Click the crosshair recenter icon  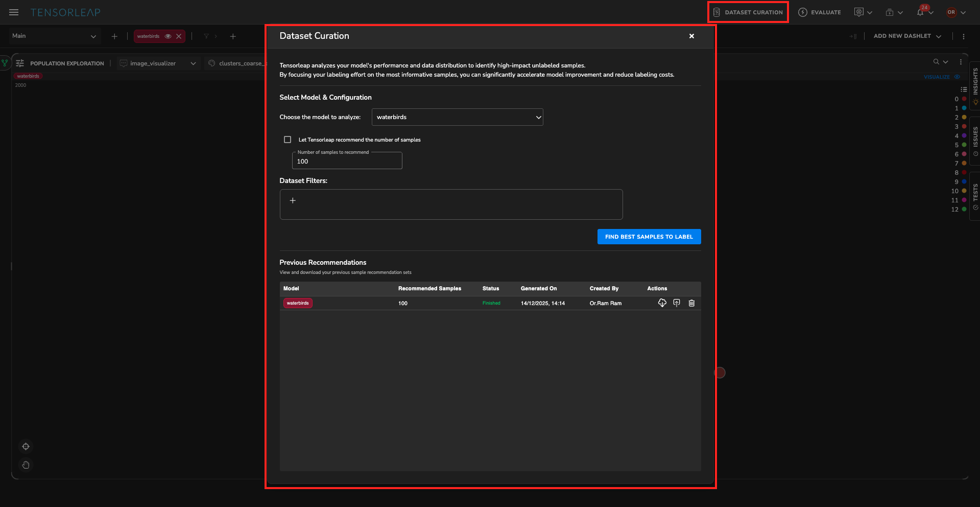pyautogui.click(x=26, y=447)
